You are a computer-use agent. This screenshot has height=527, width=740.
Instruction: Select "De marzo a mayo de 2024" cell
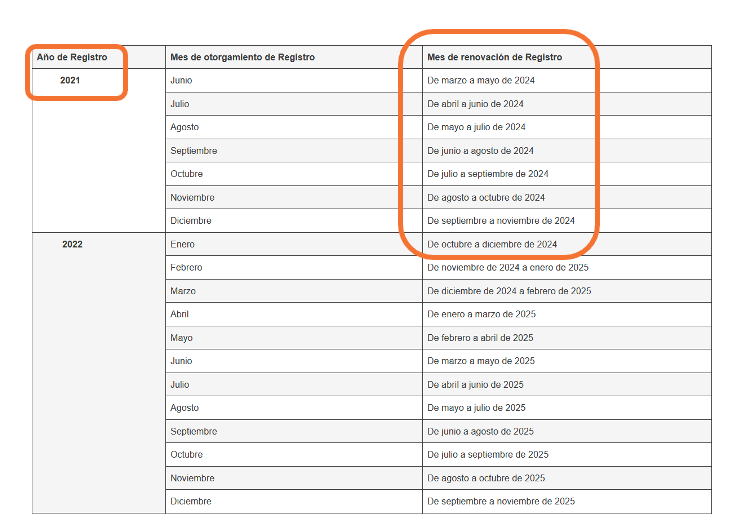click(x=481, y=80)
